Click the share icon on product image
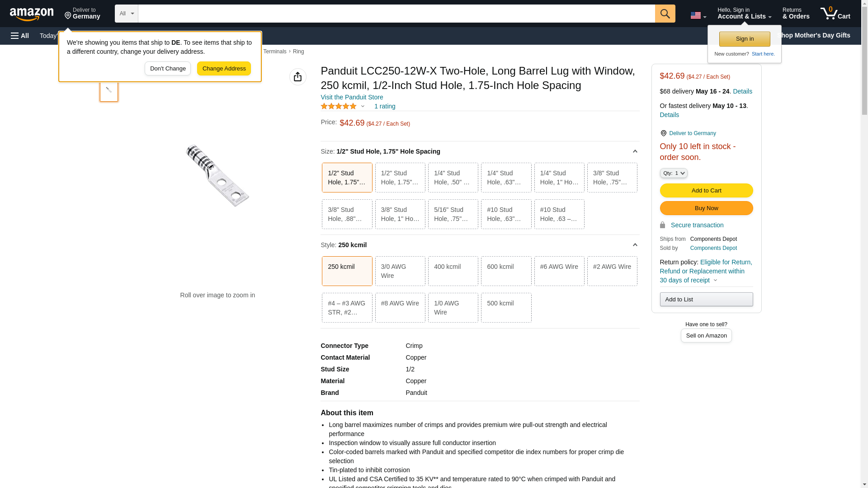Image resolution: width=868 pixels, height=488 pixels. 297,77
